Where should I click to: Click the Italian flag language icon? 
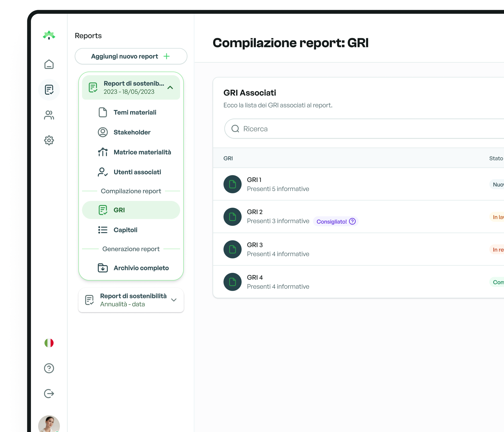[x=49, y=343]
